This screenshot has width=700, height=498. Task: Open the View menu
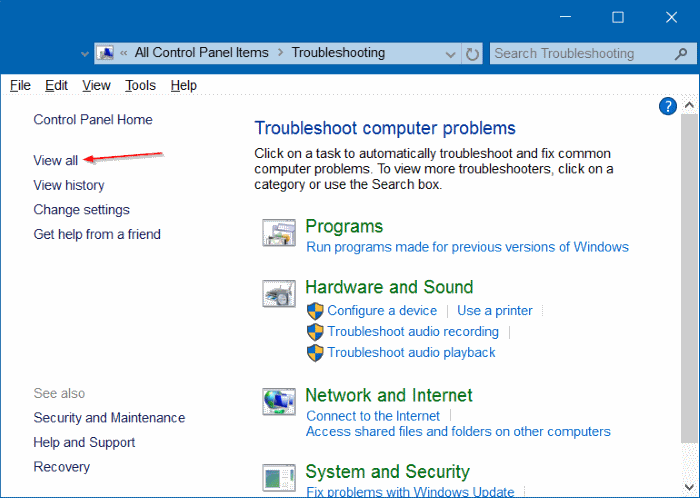(x=96, y=85)
